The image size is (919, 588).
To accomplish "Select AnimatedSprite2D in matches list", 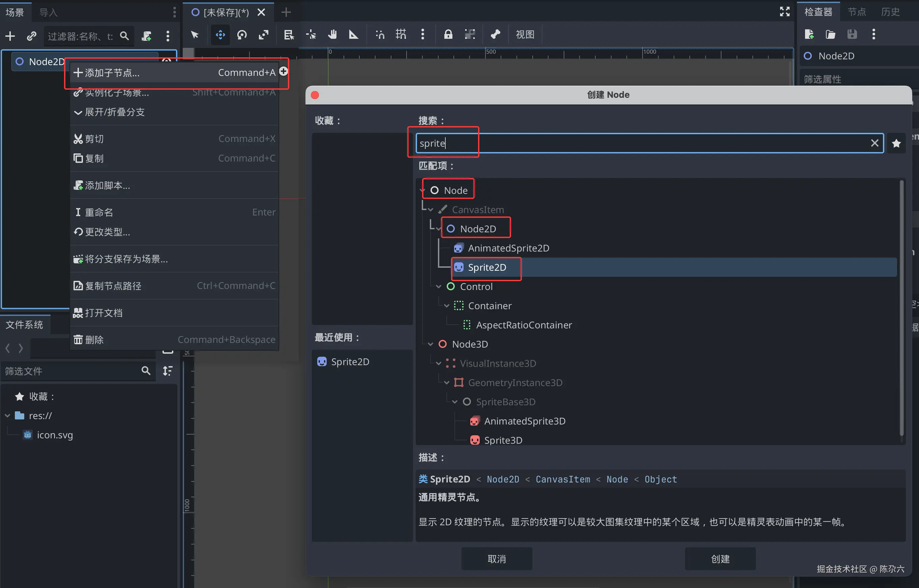I will [508, 248].
